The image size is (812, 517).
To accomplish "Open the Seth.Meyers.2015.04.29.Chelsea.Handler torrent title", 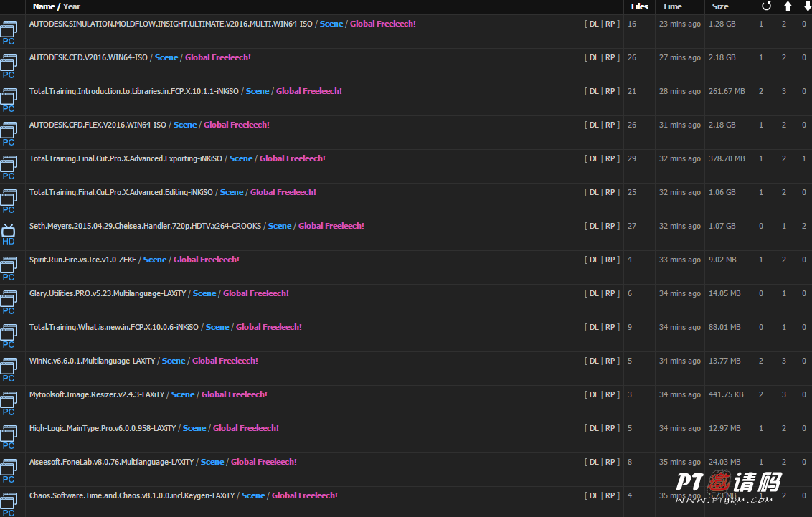I will coord(145,226).
